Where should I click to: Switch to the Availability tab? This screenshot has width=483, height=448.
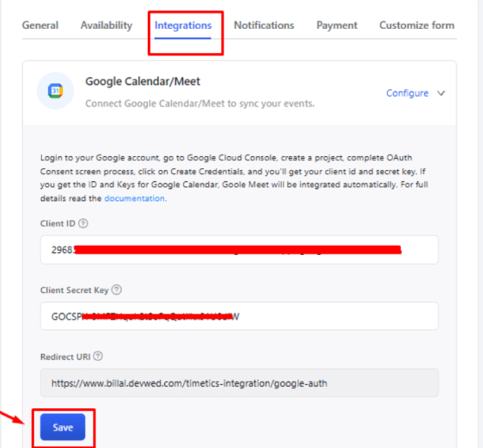tap(106, 25)
